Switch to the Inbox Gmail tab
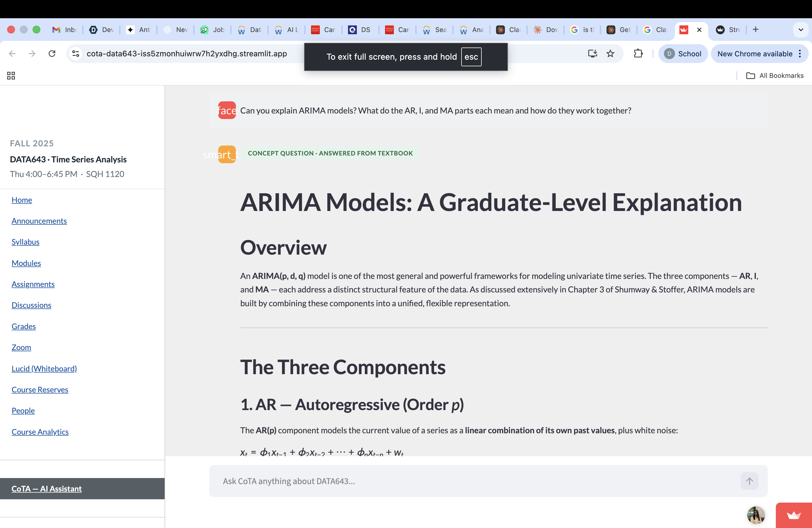The height and width of the screenshot is (528, 812). coord(64,30)
